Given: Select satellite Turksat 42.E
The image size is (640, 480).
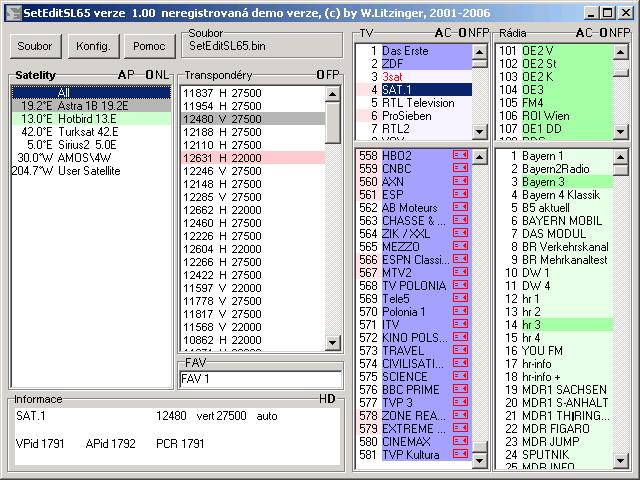Looking at the screenshot, I should pos(91,132).
